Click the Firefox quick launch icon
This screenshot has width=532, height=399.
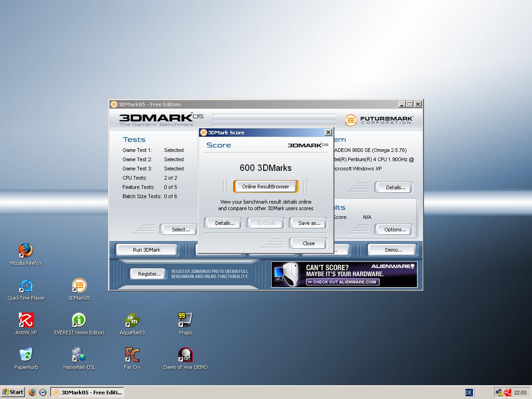[x=32, y=392]
